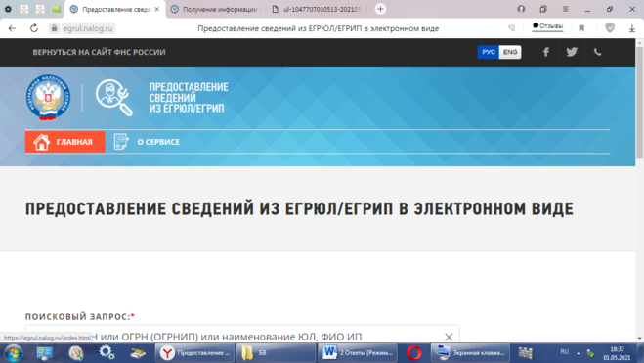Open the Windows Start menu
644x363 pixels.
13,353
